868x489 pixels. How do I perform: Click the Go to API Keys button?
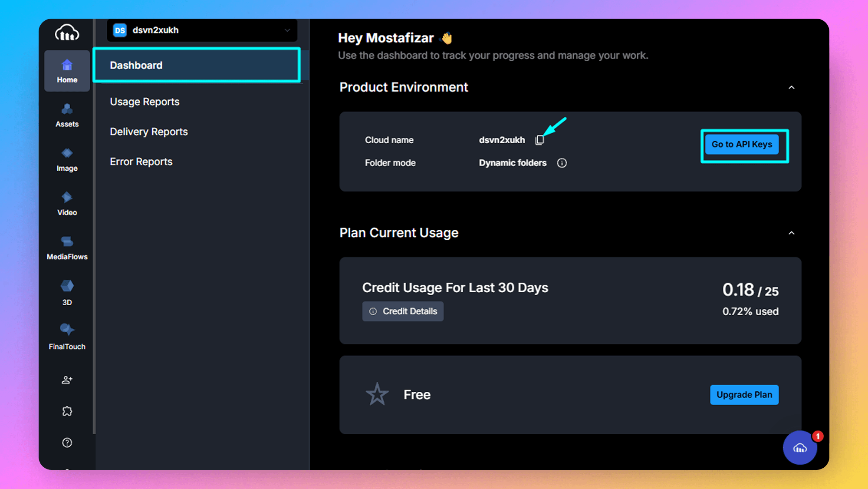pyautogui.click(x=741, y=144)
